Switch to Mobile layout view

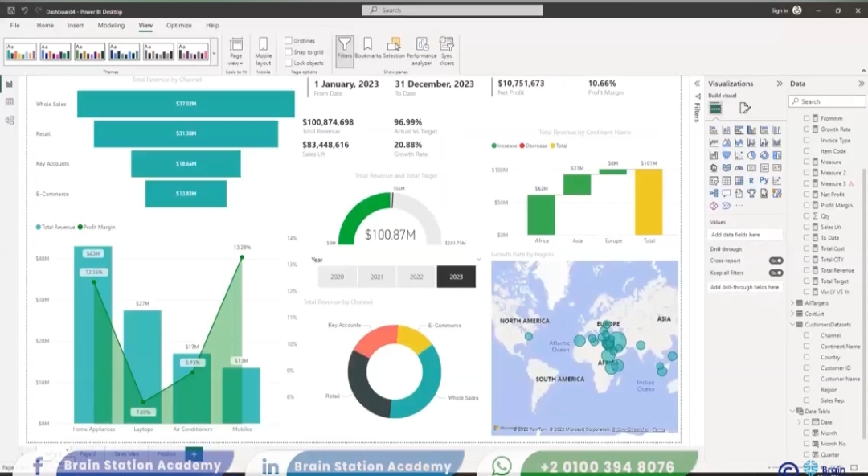264,50
